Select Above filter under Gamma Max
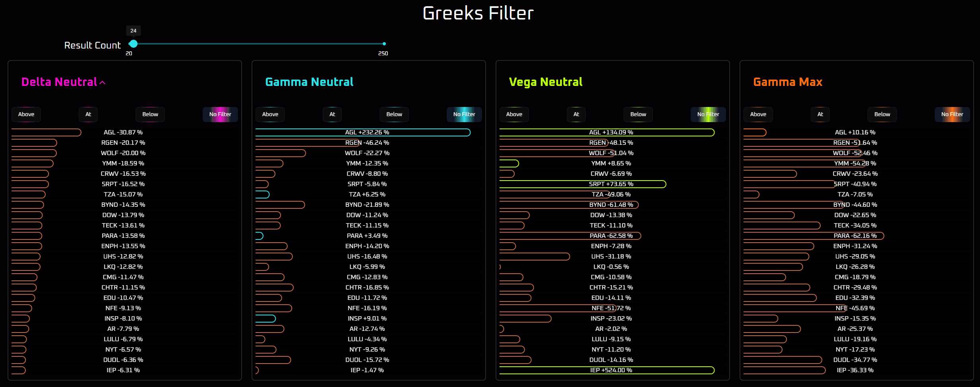980x387 pixels. click(x=758, y=114)
